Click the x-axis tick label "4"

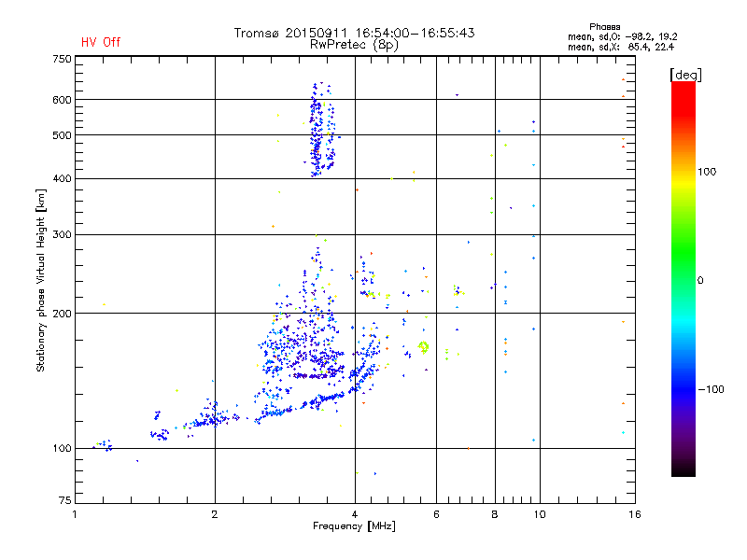[x=355, y=514]
